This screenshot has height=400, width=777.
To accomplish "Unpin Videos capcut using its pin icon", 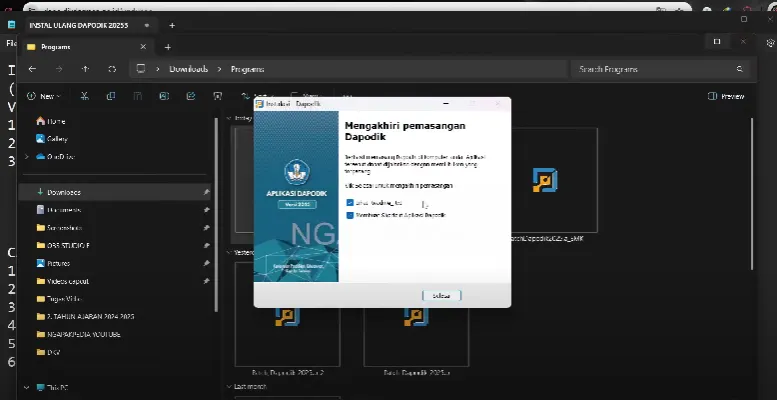I will pos(206,281).
